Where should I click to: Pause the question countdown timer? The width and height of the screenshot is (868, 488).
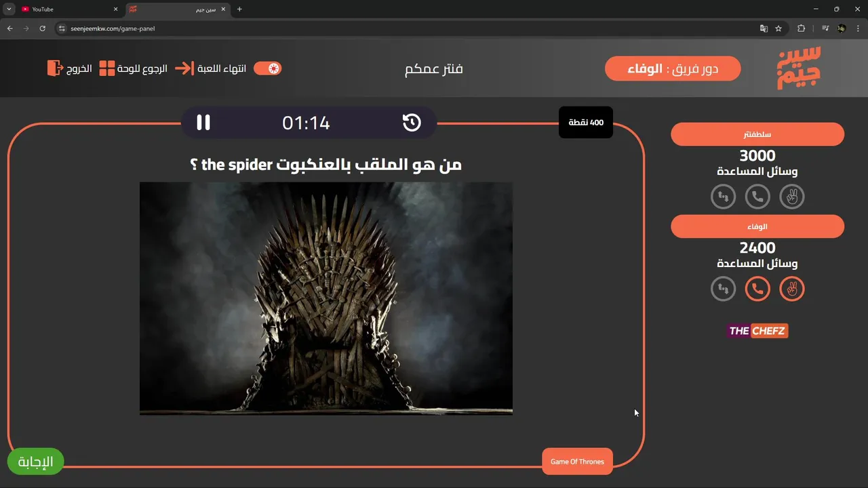coord(203,123)
